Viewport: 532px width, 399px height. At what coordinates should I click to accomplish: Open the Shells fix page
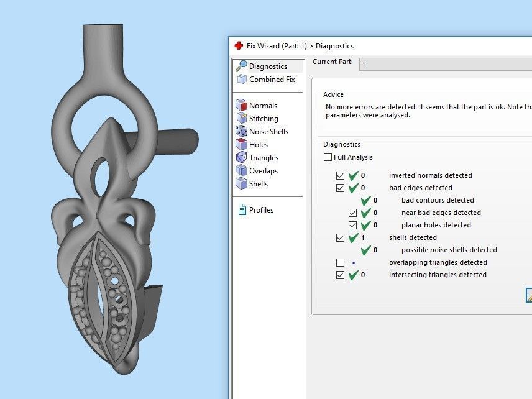tap(259, 184)
